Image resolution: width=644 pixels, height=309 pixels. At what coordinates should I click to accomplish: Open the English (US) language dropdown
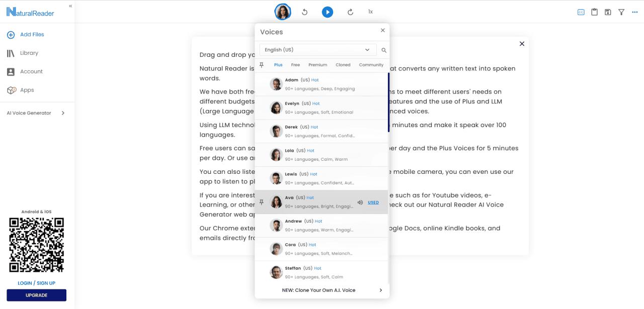(x=318, y=50)
